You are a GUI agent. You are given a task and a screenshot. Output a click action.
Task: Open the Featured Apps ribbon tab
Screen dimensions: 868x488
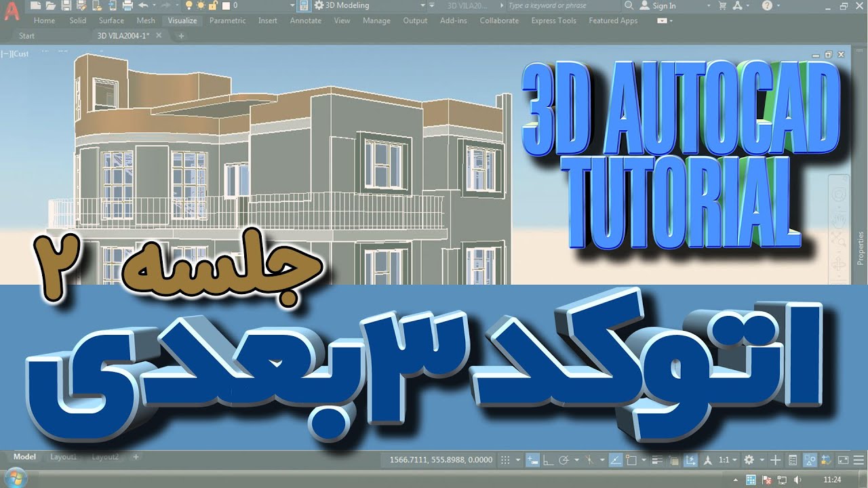613,20
